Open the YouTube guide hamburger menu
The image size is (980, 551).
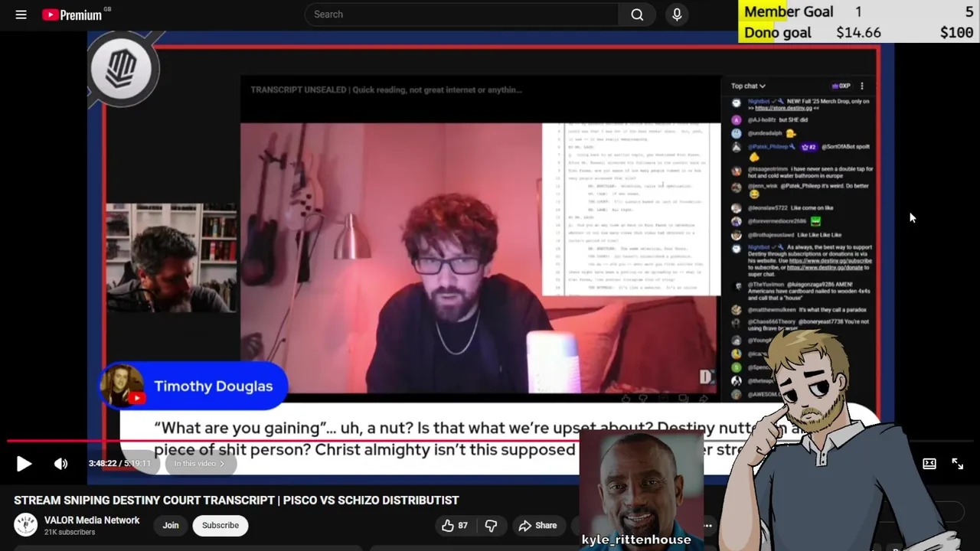pos(21,15)
